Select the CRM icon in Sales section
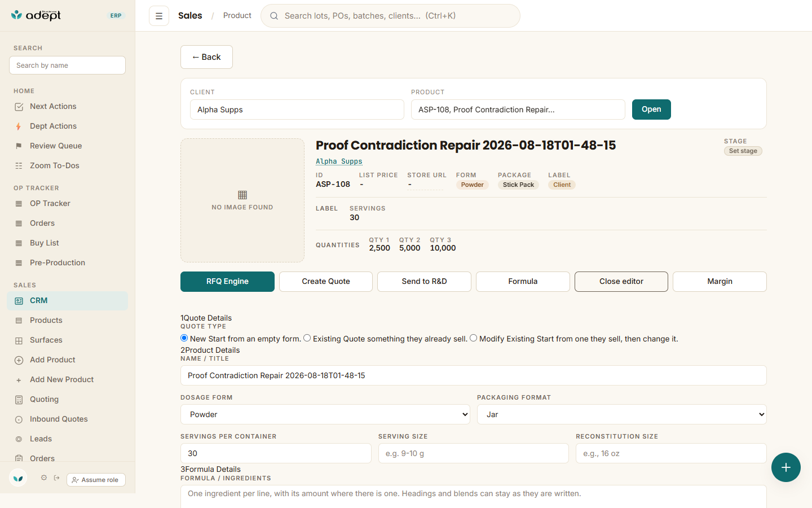The image size is (812, 508). click(x=19, y=301)
